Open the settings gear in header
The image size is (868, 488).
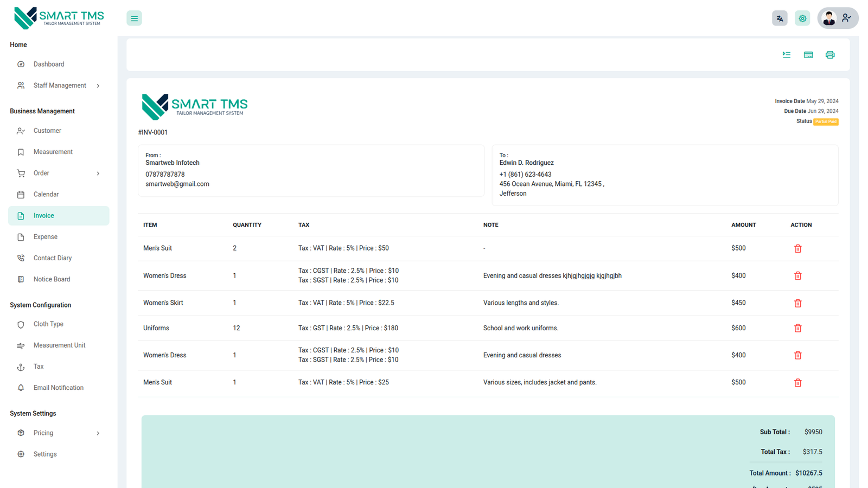802,18
